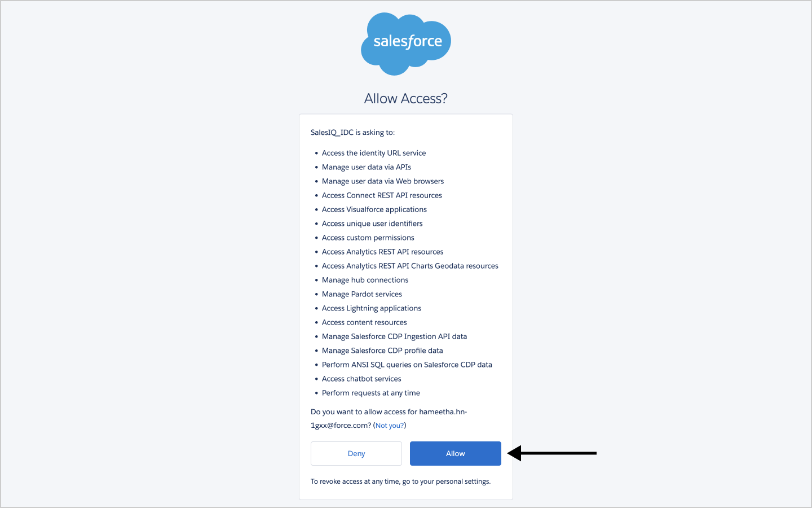Open the 'Not you?' link
This screenshot has height=508, width=812.
click(x=390, y=426)
